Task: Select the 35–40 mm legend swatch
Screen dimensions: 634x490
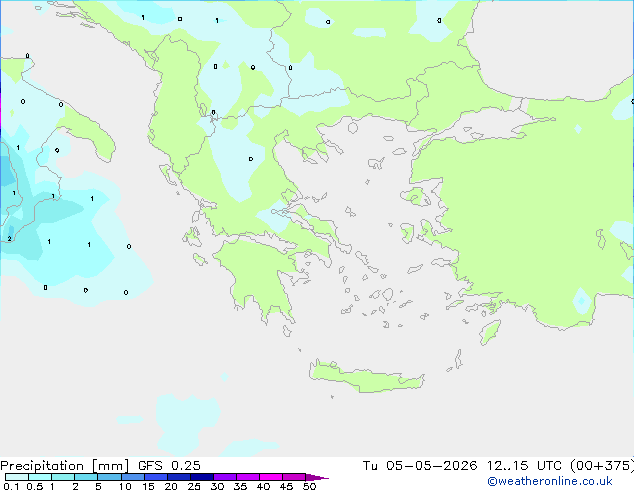Action: click(248, 477)
